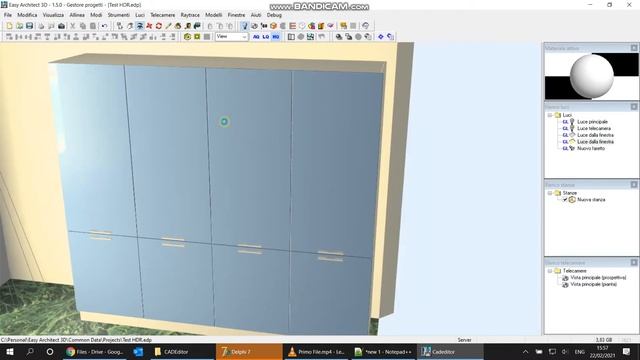The width and height of the screenshot is (640, 360).
Task: Click the brick wall pattern toolbar icon
Action: tap(293, 26)
